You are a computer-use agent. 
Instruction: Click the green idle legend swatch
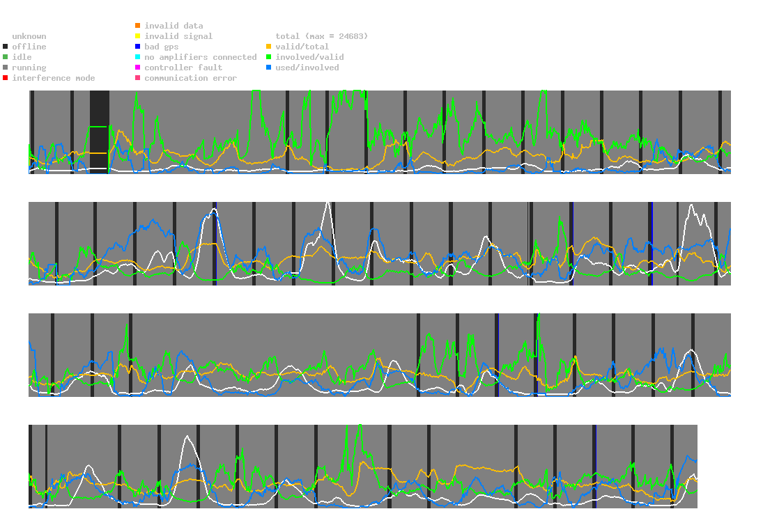[6, 57]
